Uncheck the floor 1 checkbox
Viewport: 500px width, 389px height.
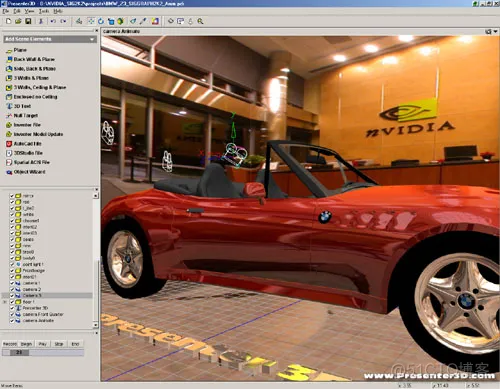pyautogui.click(x=12, y=302)
